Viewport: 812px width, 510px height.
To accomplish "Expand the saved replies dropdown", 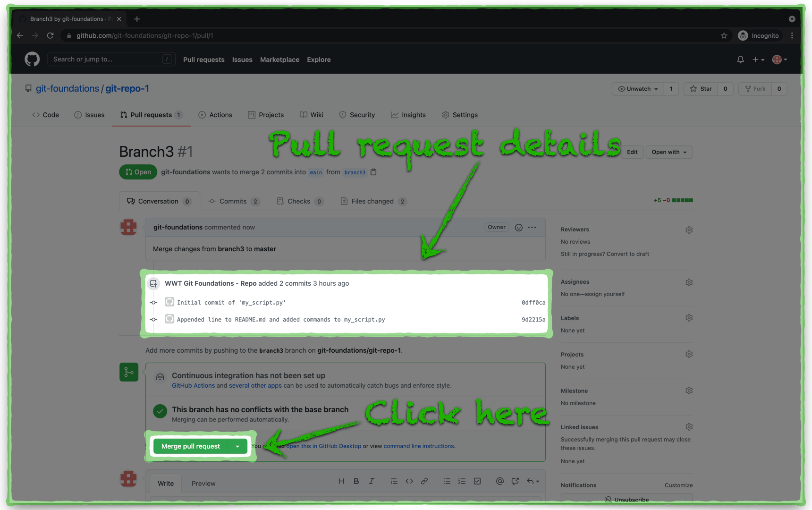I will point(533,481).
